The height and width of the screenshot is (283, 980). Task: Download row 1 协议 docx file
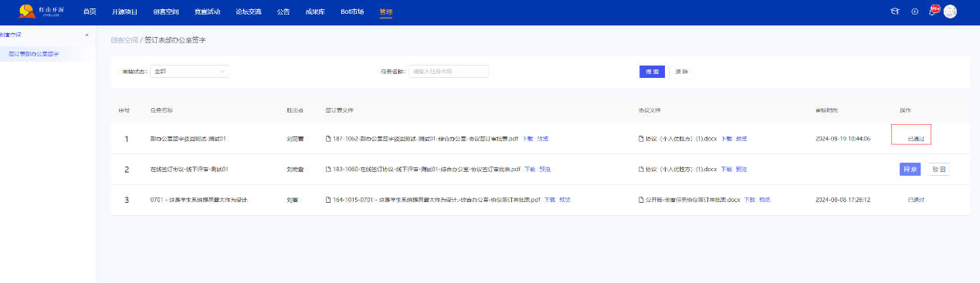pyautogui.click(x=726, y=139)
